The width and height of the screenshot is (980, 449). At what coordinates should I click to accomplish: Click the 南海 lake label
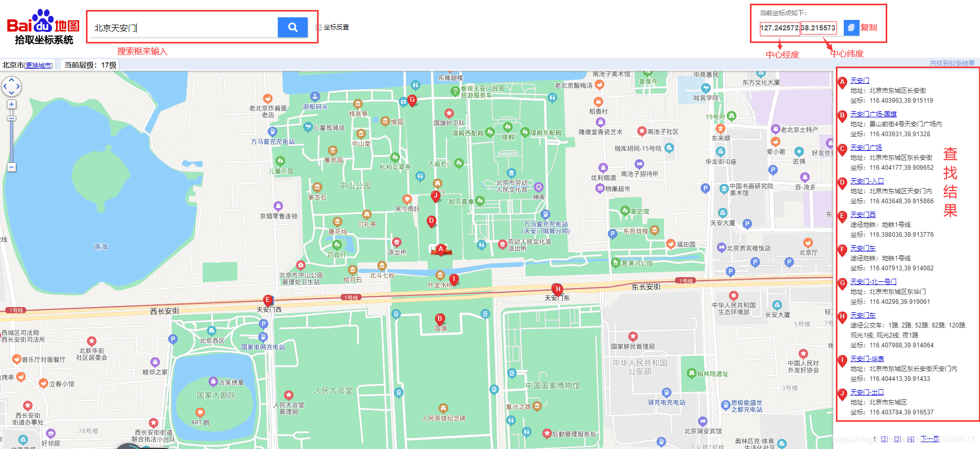(x=101, y=247)
